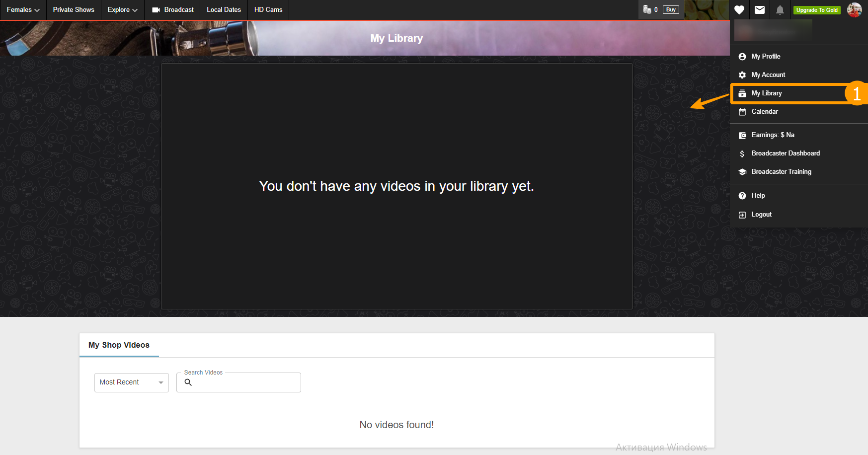The image size is (868, 455).
Task: Expand the Explore menu
Action: click(122, 10)
